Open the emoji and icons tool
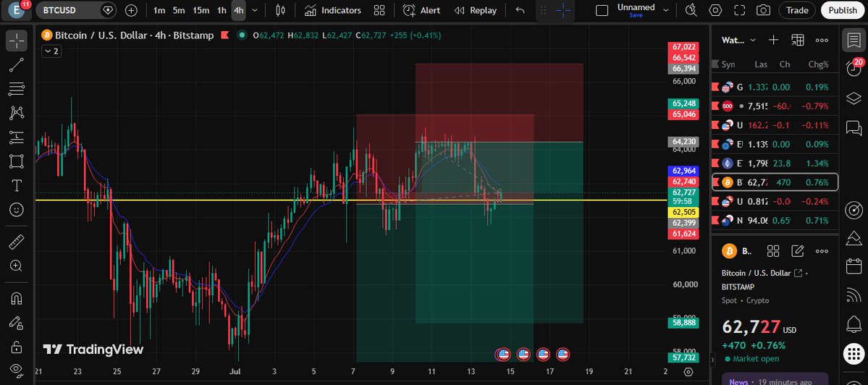The width and height of the screenshot is (868, 385). pyautogui.click(x=17, y=210)
